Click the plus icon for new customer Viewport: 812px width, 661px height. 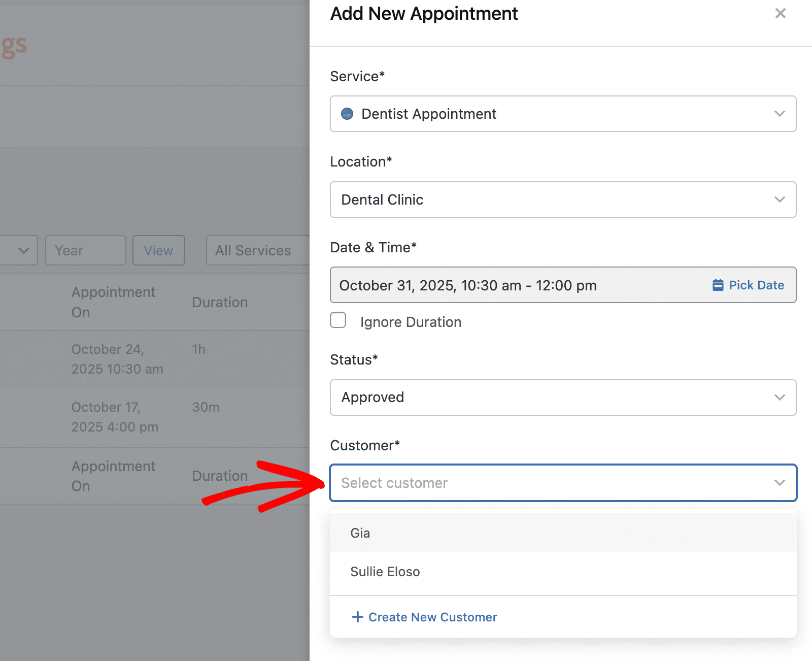coord(357,617)
